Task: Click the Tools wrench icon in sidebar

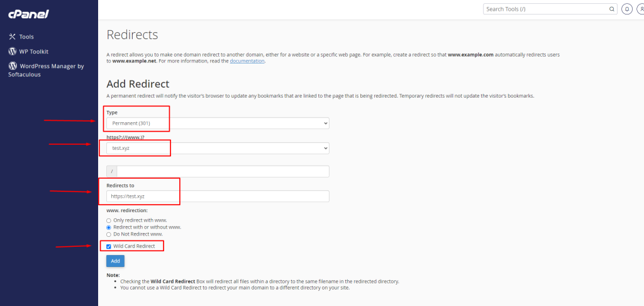Action: pos(12,37)
